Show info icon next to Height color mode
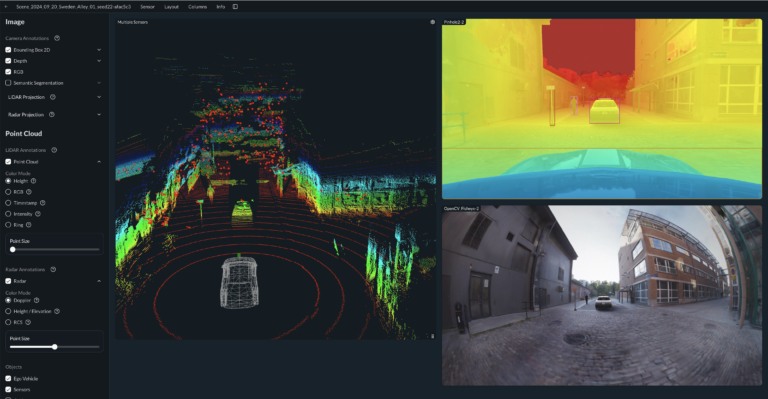The image size is (768, 399). click(33, 181)
